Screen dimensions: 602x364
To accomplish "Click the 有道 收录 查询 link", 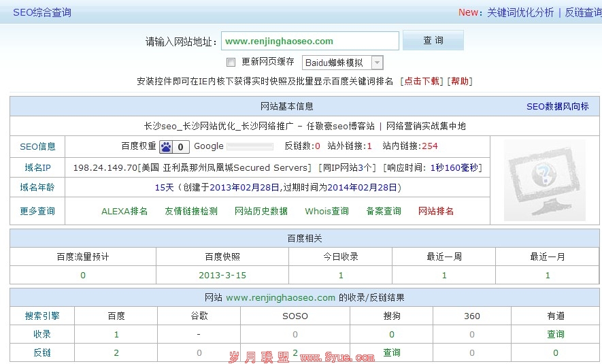I will coord(556,334).
